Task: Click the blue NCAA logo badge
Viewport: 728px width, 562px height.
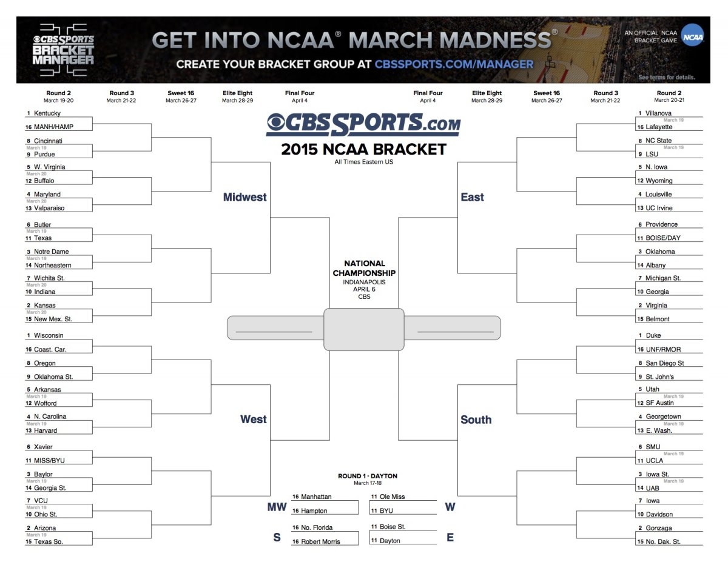Action: point(692,36)
